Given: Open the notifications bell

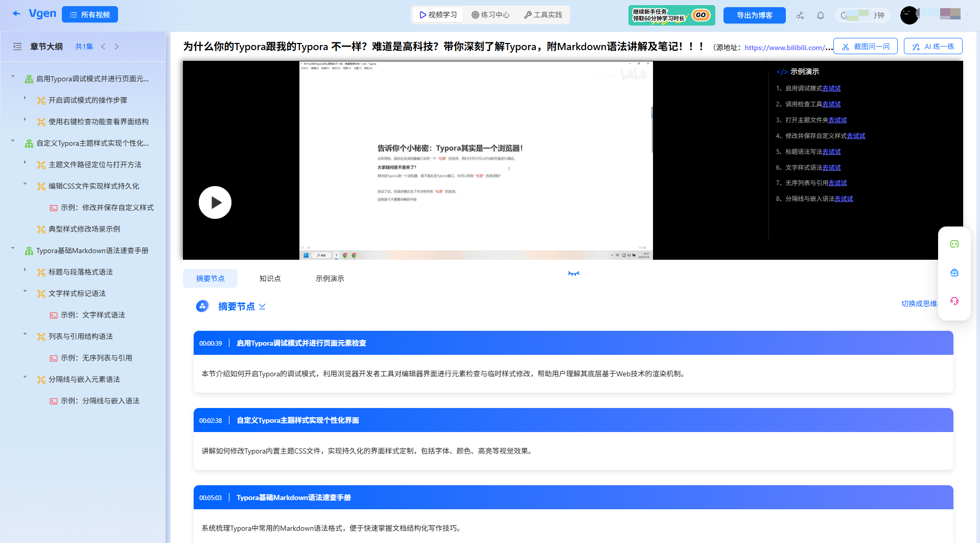Looking at the screenshot, I should tap(821, 15).
